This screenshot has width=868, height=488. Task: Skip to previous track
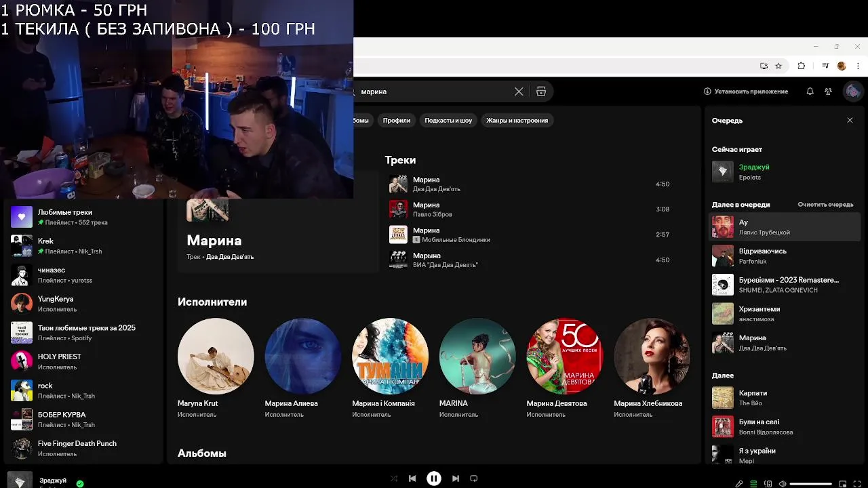tap(412, 479)
